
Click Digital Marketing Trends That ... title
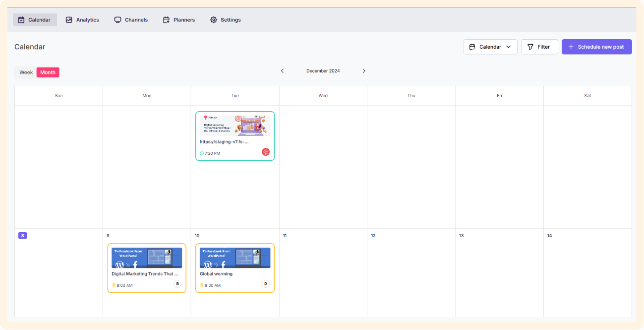click(x=145, y=274)
